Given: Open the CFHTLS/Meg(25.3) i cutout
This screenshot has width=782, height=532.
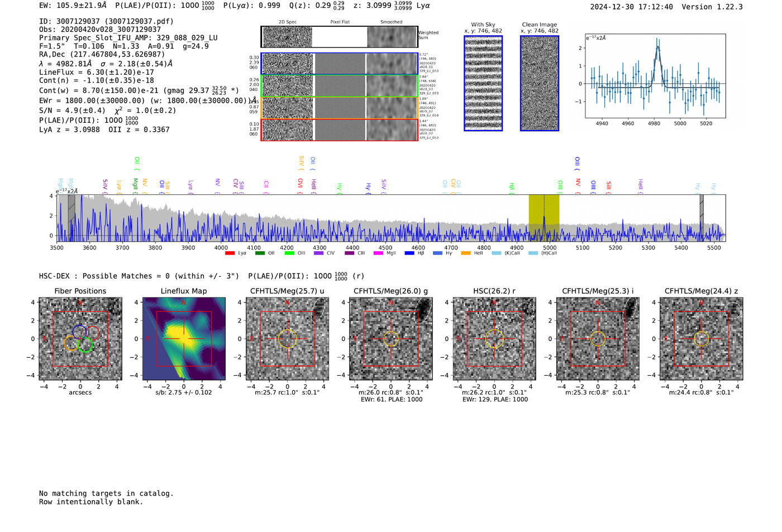Looking at the screenshot, I should click(x=598, y=339).
